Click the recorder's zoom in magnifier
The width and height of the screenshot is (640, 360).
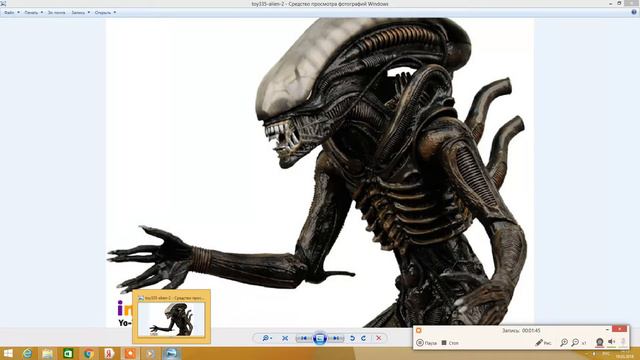point(564,343)
